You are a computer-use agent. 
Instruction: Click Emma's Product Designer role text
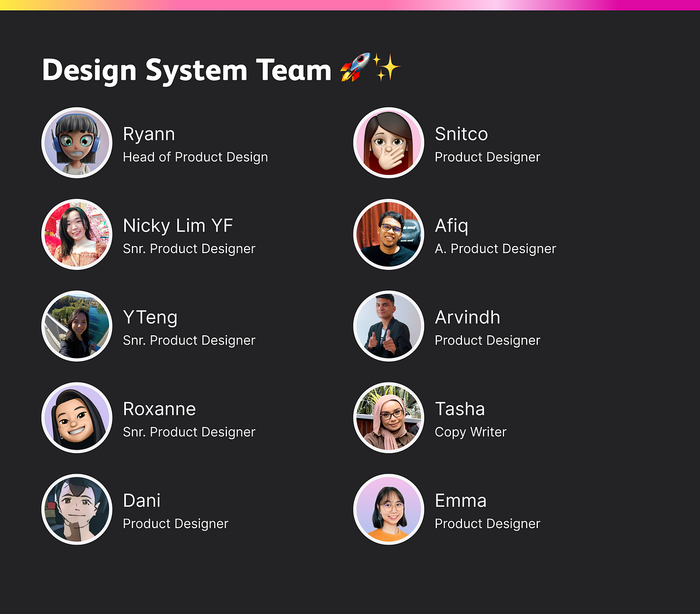click(487, 524)
